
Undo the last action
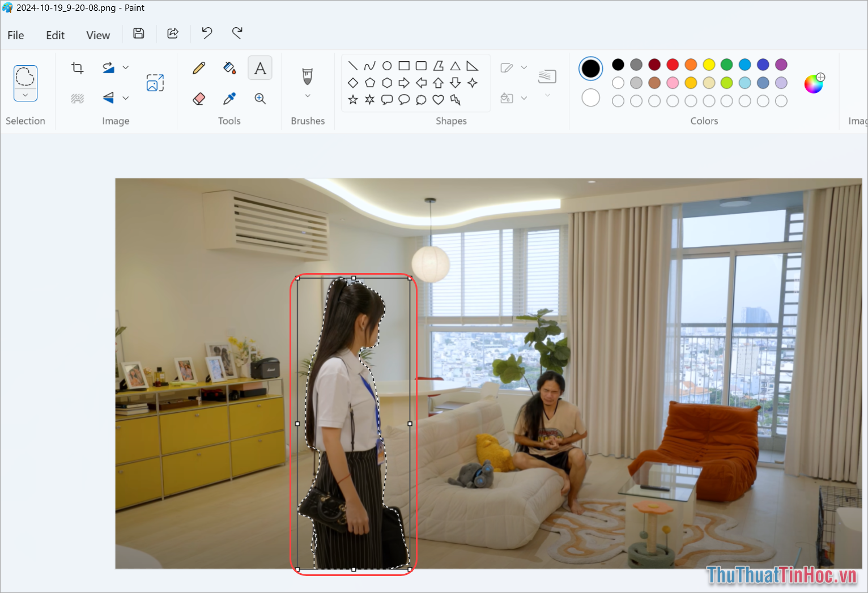tap(206, 33)
